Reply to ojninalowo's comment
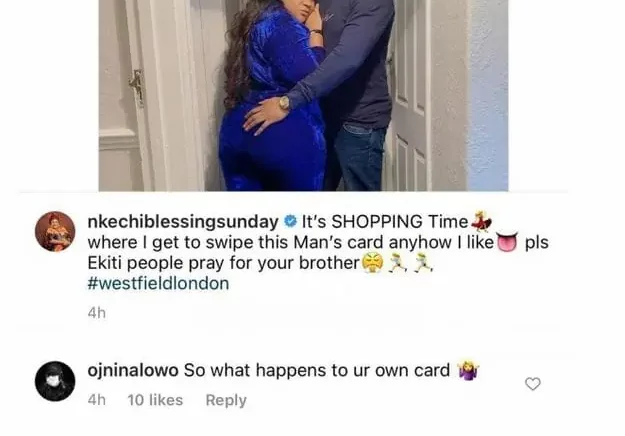This screenshot has width=625, height=436. (226, 400)
